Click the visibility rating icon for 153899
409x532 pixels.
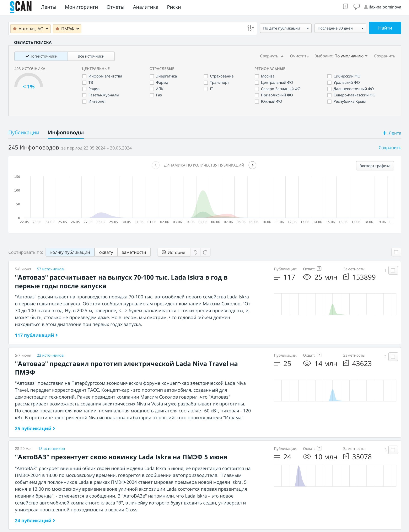click(346, 277)
